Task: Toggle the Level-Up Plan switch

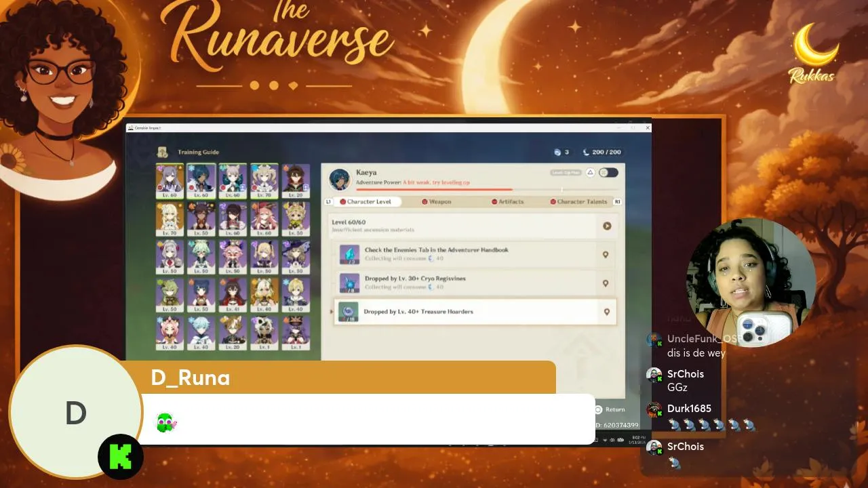Action: [608, 173]
